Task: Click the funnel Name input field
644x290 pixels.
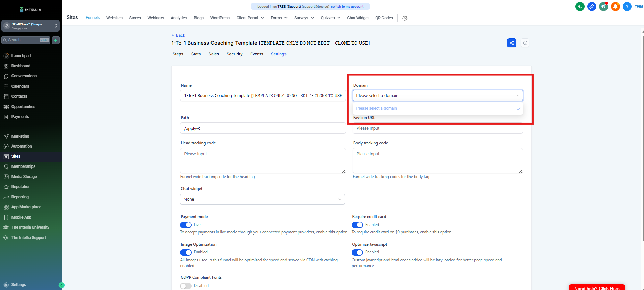Action: 263,96
